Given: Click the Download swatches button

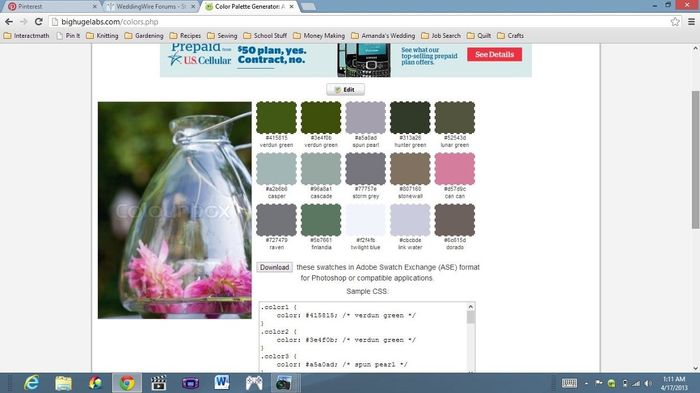Looking at the screenshot, I should [275, 267].
